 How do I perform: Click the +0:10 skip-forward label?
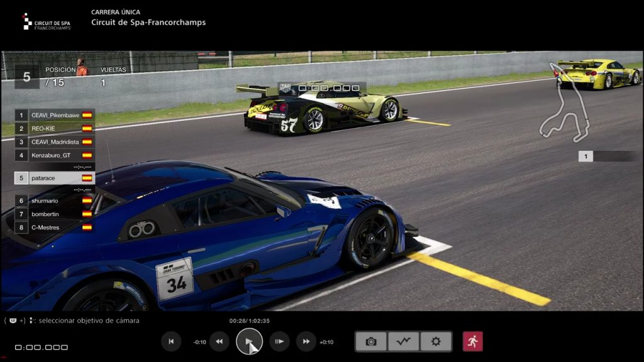326,342
